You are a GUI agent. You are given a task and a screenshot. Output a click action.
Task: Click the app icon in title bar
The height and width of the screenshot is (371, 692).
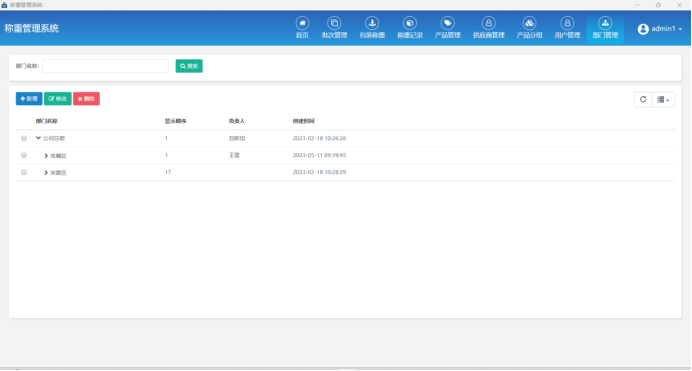(4, 5)
